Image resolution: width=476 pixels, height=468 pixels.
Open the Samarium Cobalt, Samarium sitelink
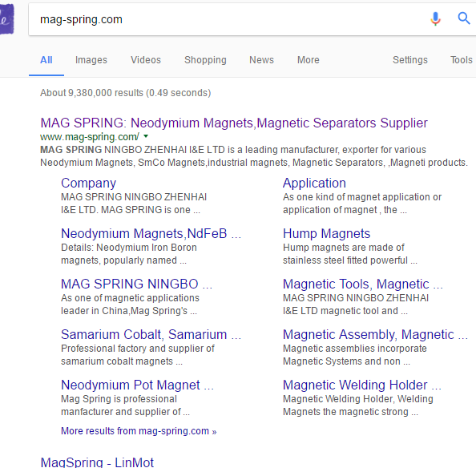[x=151, y=334]
